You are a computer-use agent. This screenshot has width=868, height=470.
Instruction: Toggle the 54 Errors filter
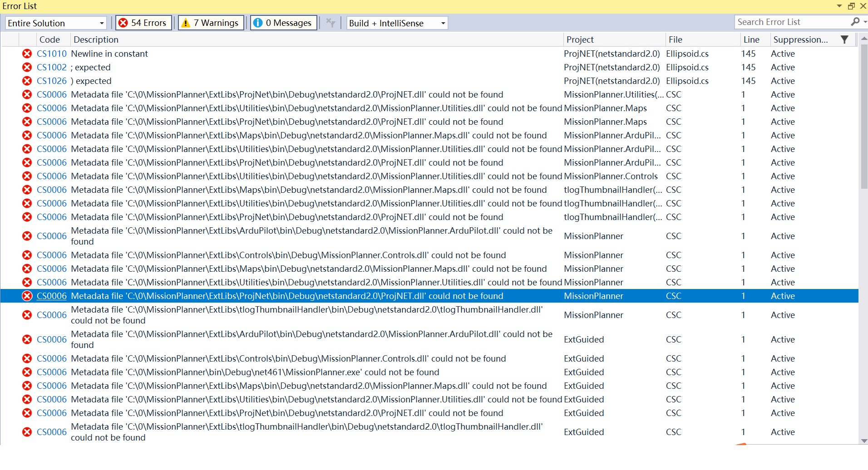pos(143,23)
